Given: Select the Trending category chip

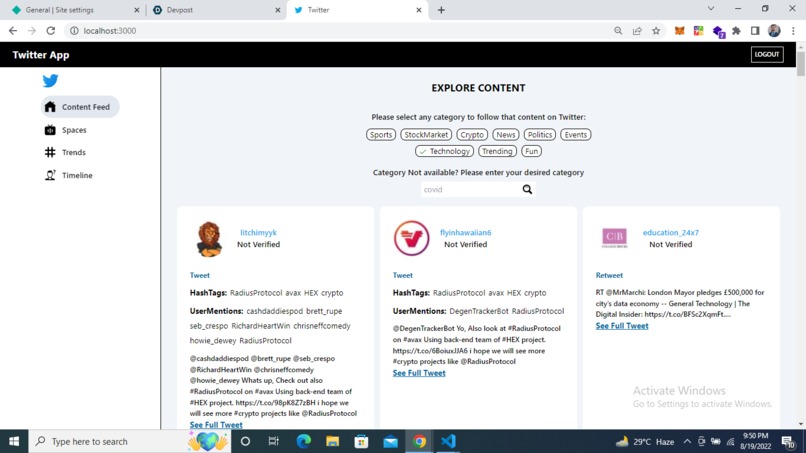Looking at the screenshot, I should [497, 151].
